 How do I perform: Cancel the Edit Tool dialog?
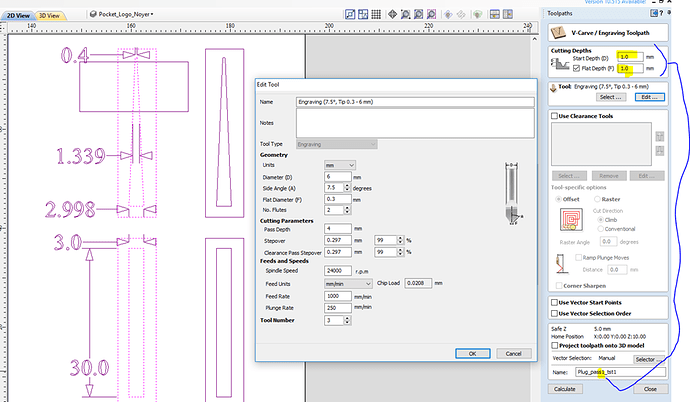pyautogui.click(x=514, y=354)
